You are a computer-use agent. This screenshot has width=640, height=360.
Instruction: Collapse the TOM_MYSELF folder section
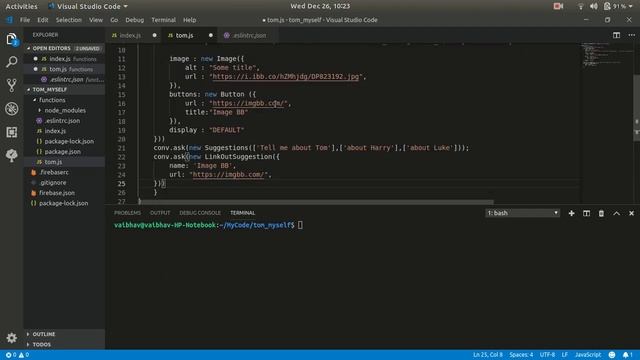64,89
